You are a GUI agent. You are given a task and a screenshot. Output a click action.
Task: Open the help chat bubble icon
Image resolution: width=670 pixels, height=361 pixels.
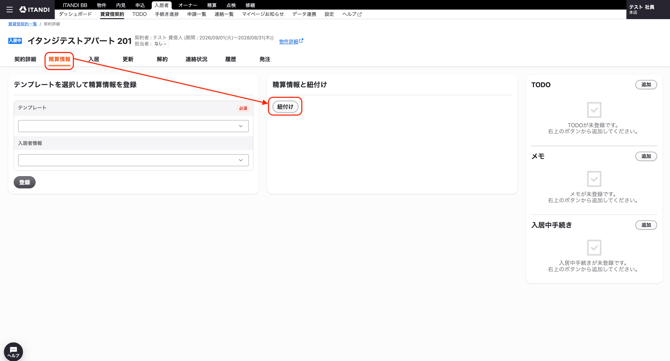pos(13,352)
